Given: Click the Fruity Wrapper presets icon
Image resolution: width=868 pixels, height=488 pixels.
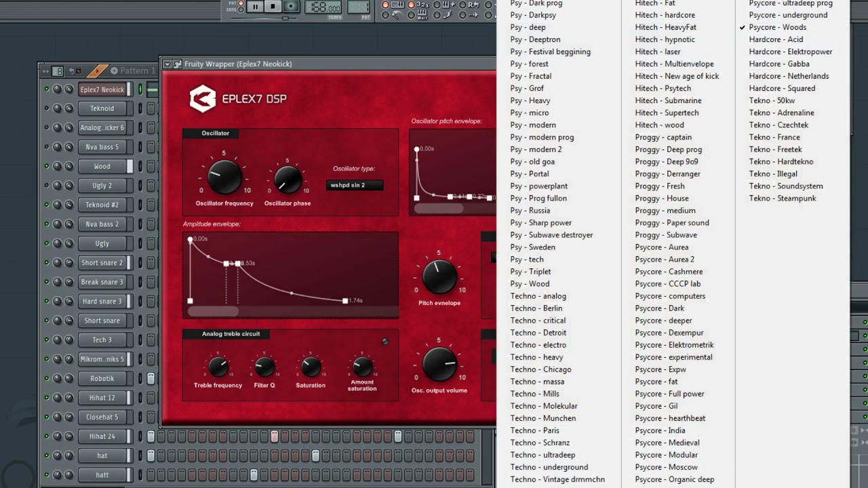Looking at the screenshot, I should click(177, 64).
